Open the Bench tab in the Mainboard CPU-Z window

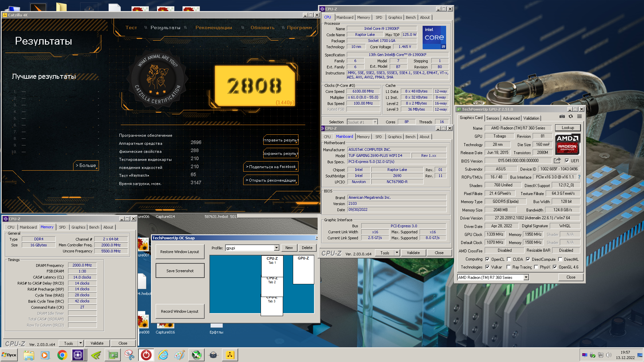(410, 137)
